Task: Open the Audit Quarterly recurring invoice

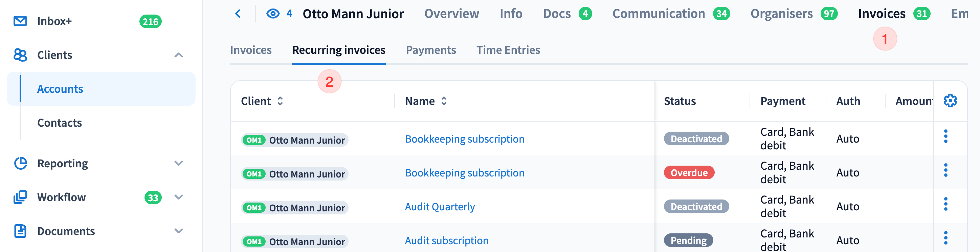Action: pyautogui.click(x=440, y=207)
